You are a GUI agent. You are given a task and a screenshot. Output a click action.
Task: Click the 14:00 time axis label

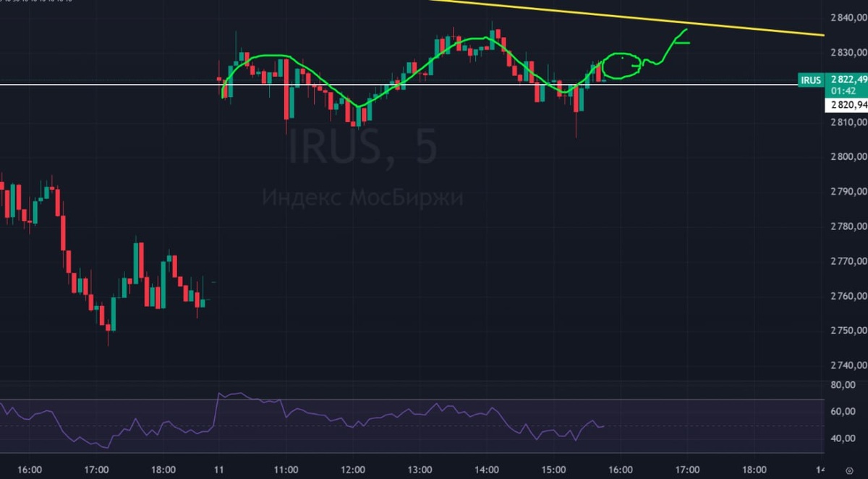click(487, 470)
